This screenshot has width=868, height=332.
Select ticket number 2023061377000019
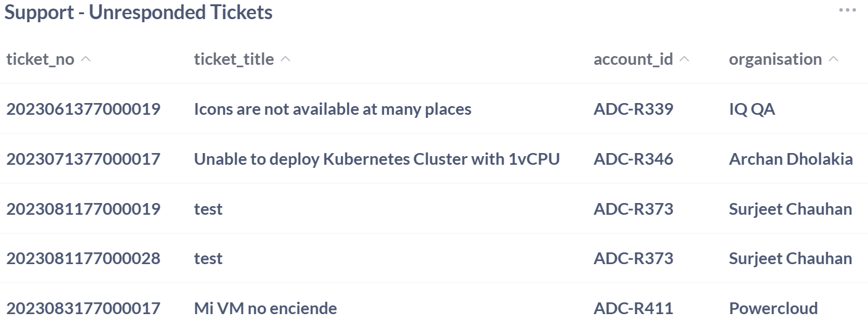(x=83, y=109)
